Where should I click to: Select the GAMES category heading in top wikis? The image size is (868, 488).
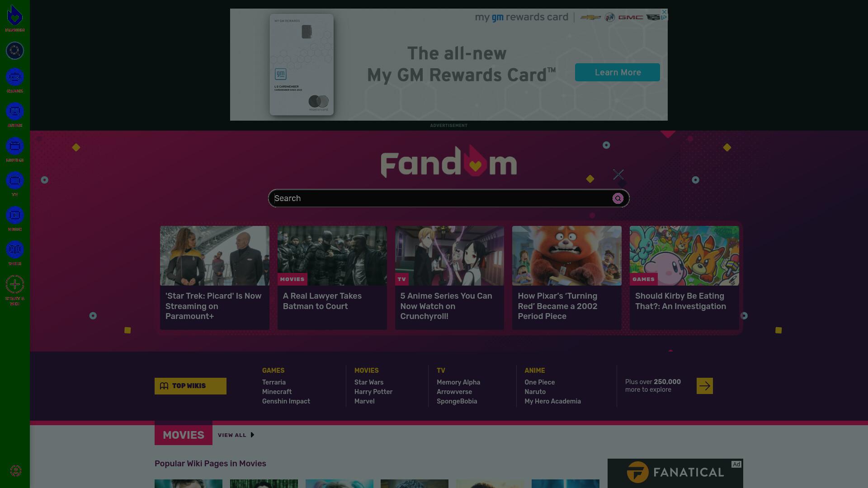274,371
